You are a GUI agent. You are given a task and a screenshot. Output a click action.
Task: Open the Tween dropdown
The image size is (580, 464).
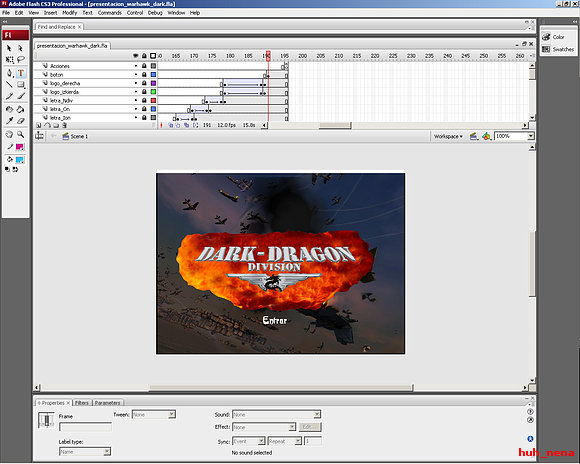pos(154,414)
